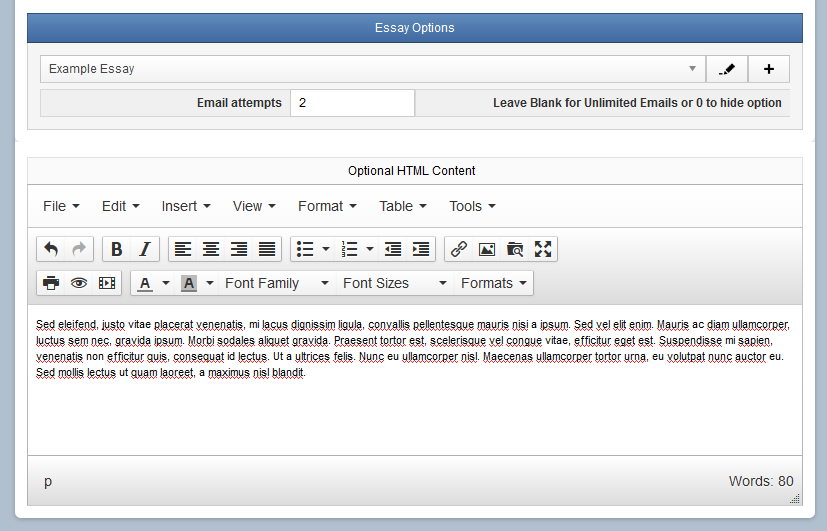Open the Tools menu
This screenshot has height=531, width=827.
pos(472,206)
